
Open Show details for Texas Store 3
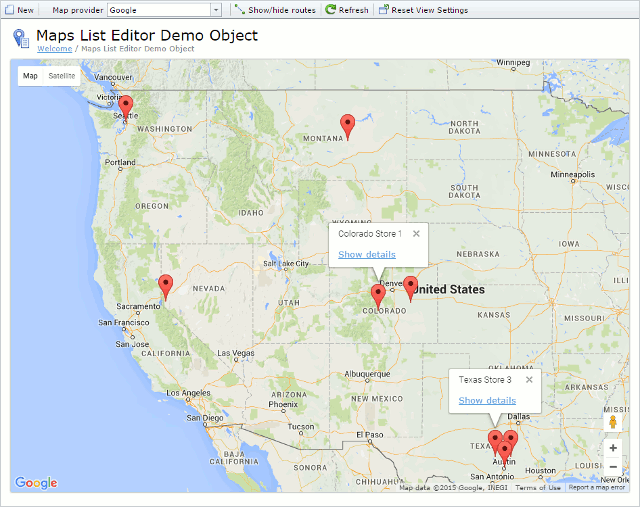(487, 400)
